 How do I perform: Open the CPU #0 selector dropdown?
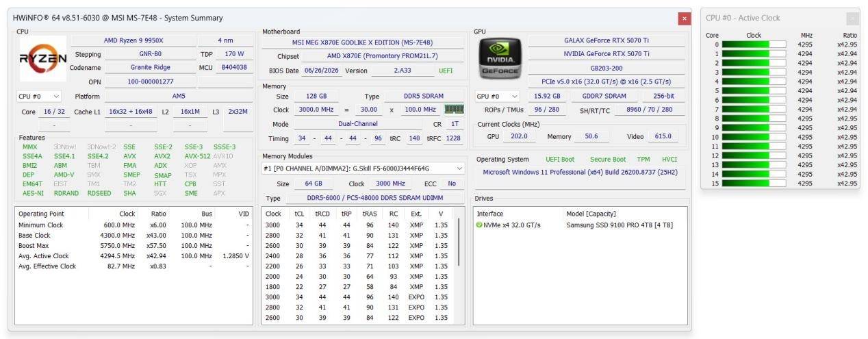coord(40,97)
